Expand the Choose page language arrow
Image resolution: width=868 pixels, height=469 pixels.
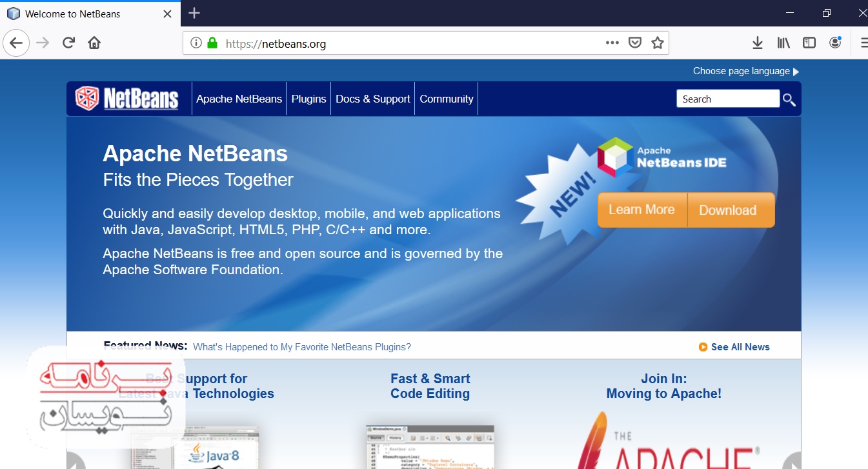[x=796, y=72]
